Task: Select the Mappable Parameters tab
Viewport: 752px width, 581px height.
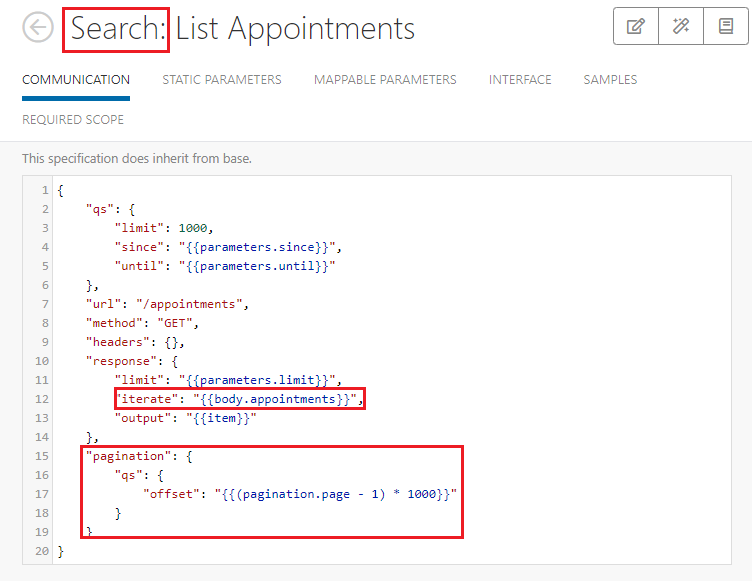Action: (385, 80)
